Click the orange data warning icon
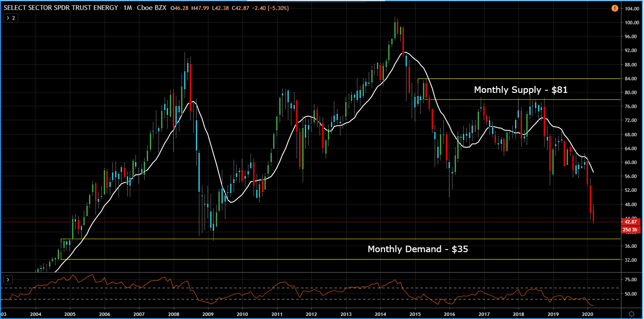644x319 pixels. coord(614,8)
